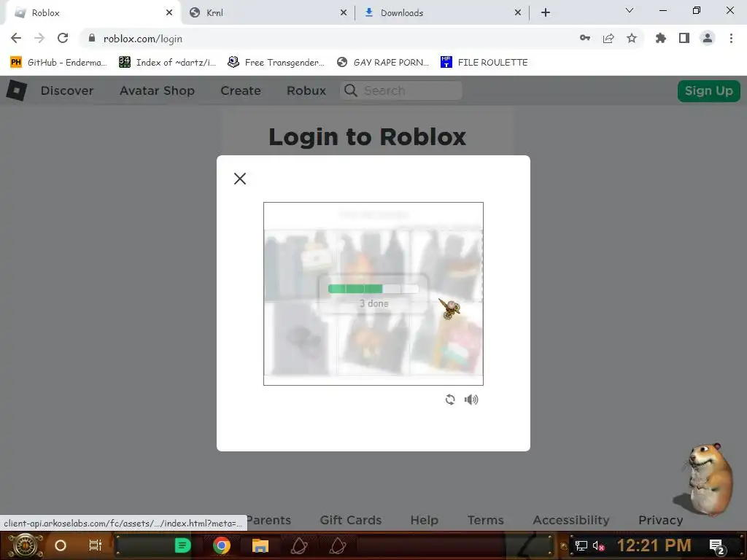Screen dimensions: 747x560
Task: Open the Accessibility footer link
Action: tap(571, 520)
